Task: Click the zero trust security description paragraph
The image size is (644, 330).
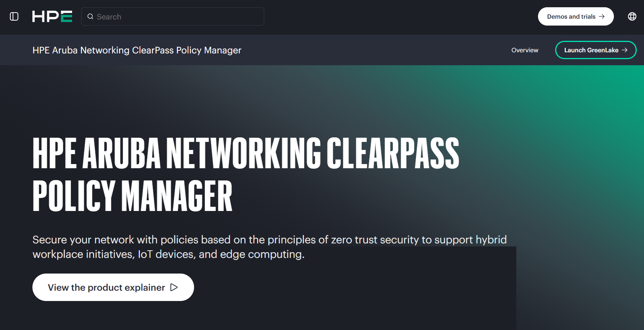Action: pos(270,247)
